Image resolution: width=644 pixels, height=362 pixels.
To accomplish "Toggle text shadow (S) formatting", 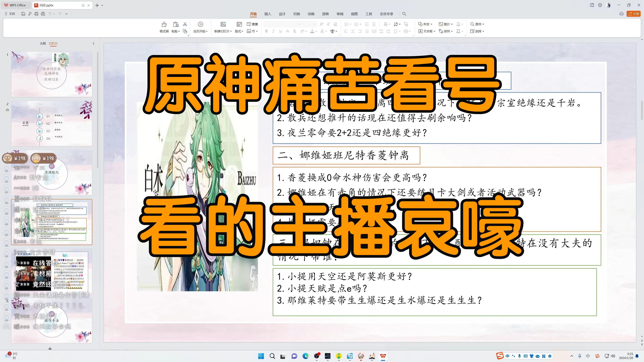I will point(294,31).
